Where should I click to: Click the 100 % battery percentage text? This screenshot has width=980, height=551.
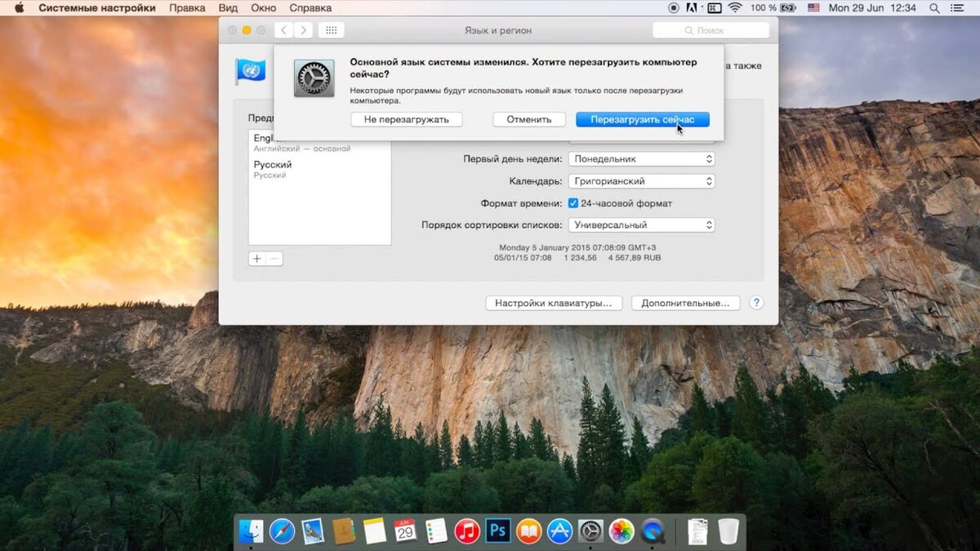pyautogui.click(x=764, y=8)
